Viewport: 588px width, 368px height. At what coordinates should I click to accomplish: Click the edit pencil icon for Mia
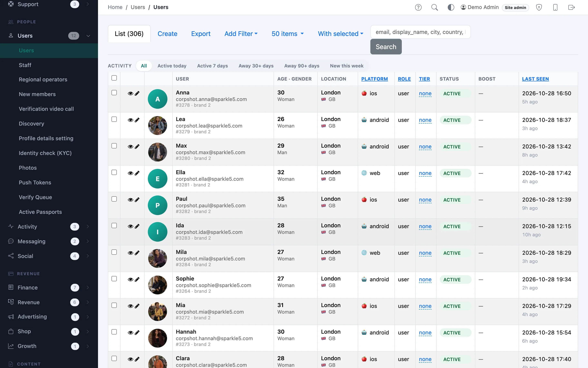137,306
